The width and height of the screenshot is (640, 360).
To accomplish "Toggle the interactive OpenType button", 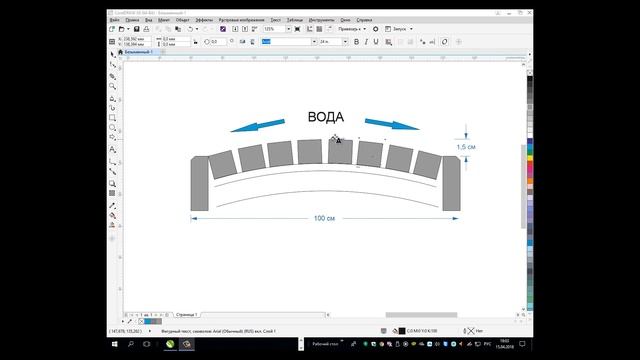I will (x=444, y=42).
